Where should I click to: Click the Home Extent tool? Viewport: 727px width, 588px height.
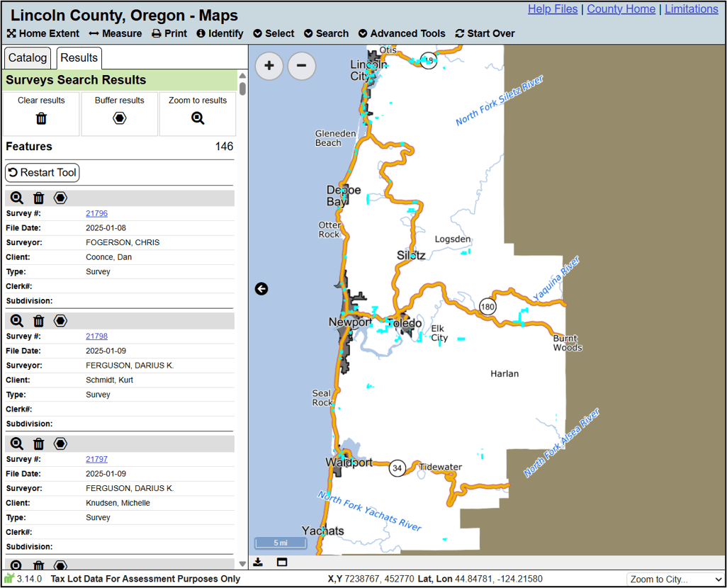tap(43, 33)
